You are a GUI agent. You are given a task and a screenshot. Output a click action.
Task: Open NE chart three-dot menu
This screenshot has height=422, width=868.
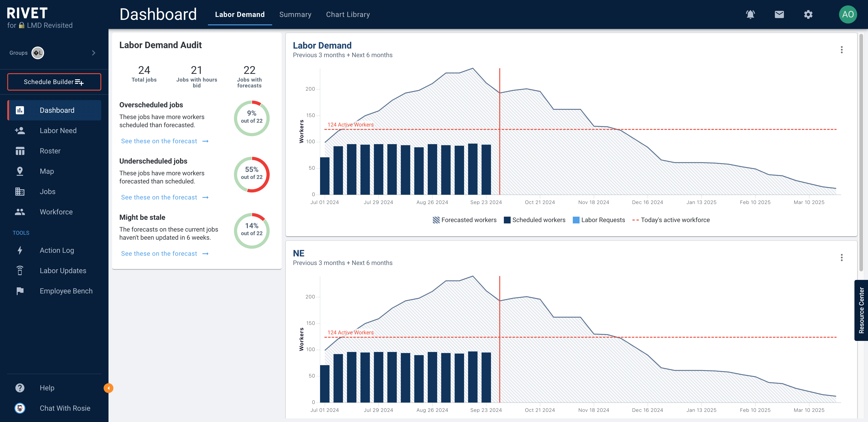pyautogui.click(x=841, y=258)
